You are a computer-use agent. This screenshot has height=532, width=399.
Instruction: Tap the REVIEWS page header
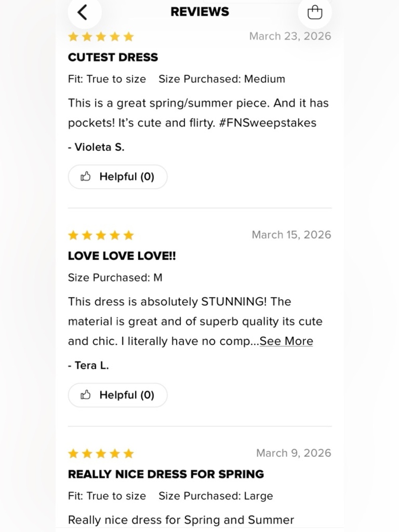199,12
